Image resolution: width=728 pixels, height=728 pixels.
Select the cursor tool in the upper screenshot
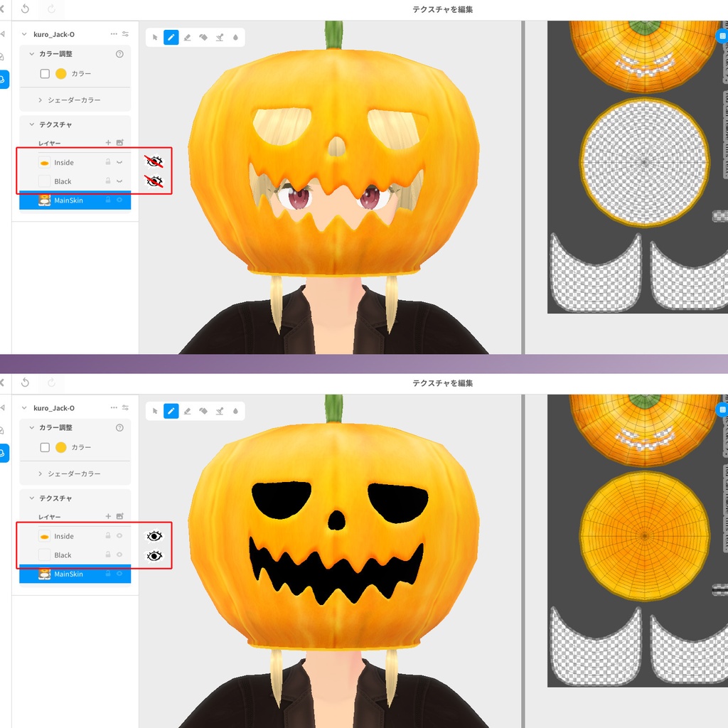pyautogui.click(x=155, y=38)
